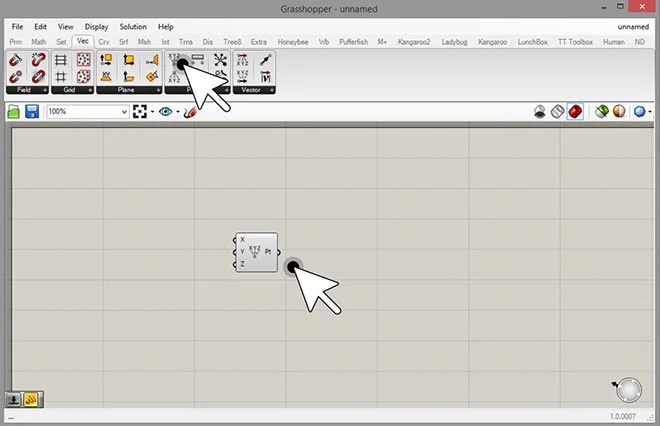Click Deconstruct Point XYZ icon in Point panel
The width and height of the screenshot is (660, 426).
(174, 77)
